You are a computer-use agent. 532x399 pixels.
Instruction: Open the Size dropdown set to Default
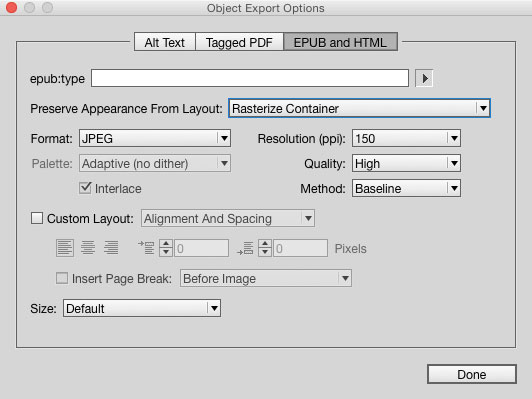(142, 308)
